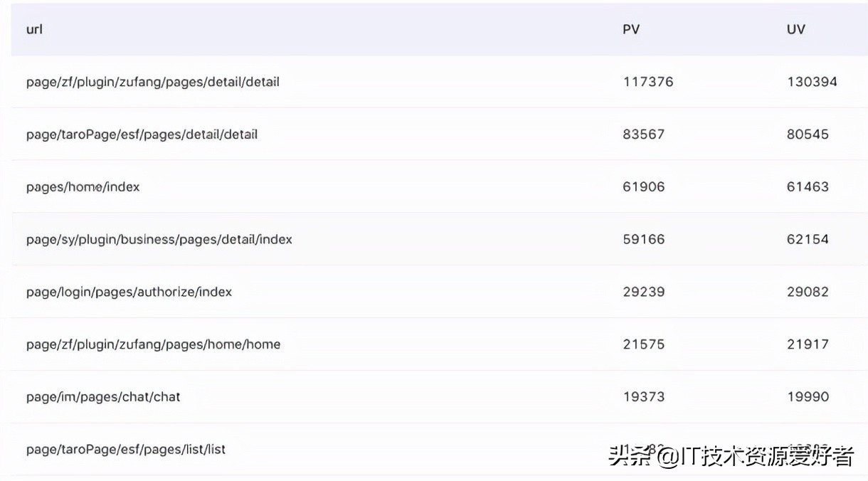Click the PV value 59166
Viewport: 868px width, 481px height.
click(643, 240)
